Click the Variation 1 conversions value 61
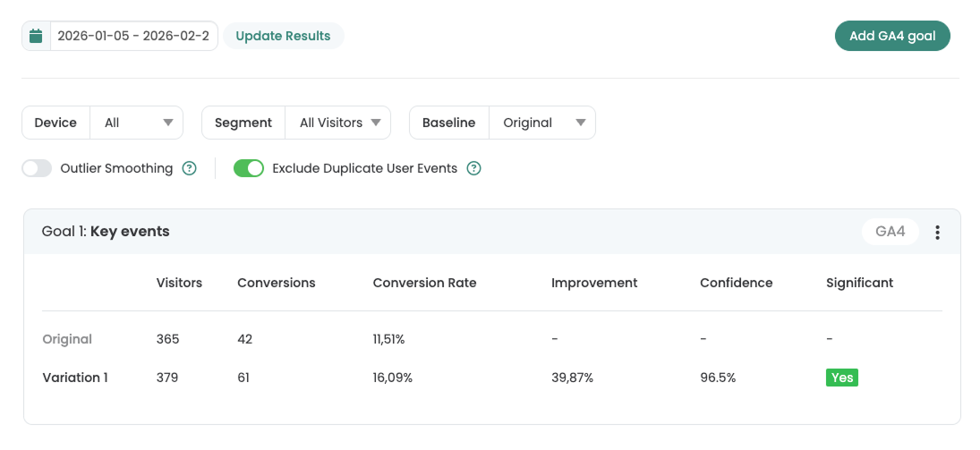This screenshot has width=980, height=450. pyautogui.click(x=243, y=378)
